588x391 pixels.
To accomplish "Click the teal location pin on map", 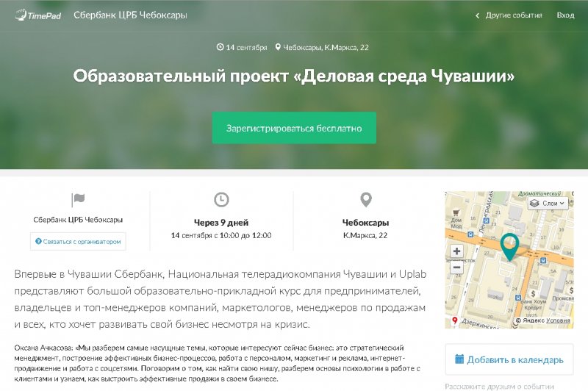I will pyautogui.click(x=509, y=245).
